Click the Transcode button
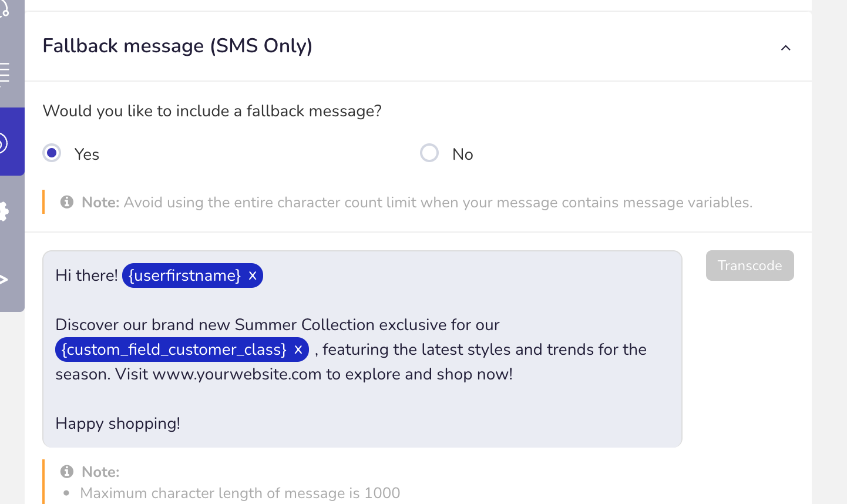 tap(750, 266)
